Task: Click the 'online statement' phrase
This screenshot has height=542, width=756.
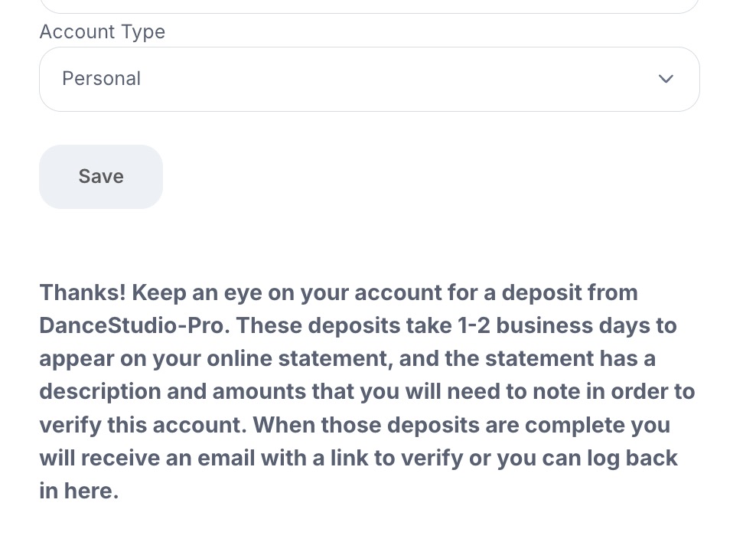Action: [x=300, y=359]
